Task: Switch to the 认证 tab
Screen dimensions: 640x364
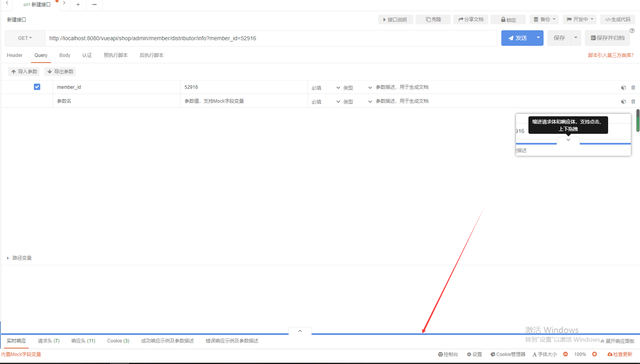Action: [87, 55]
